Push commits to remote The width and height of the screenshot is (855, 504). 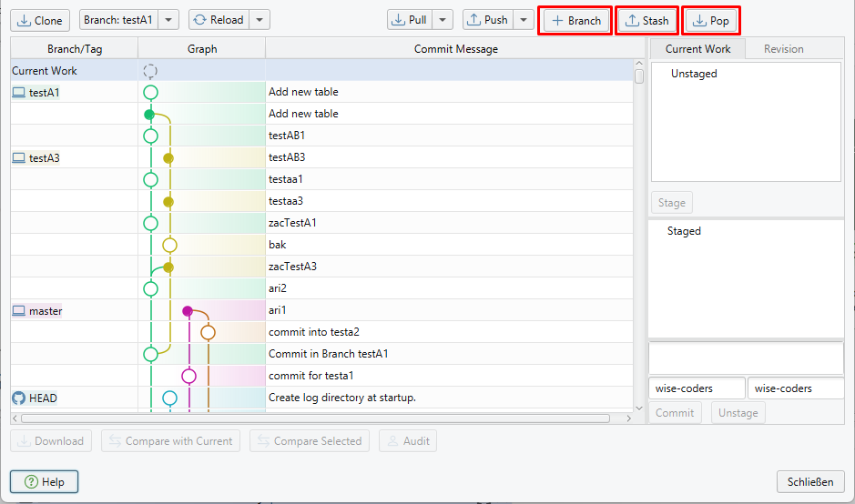[x=488, y=20]
